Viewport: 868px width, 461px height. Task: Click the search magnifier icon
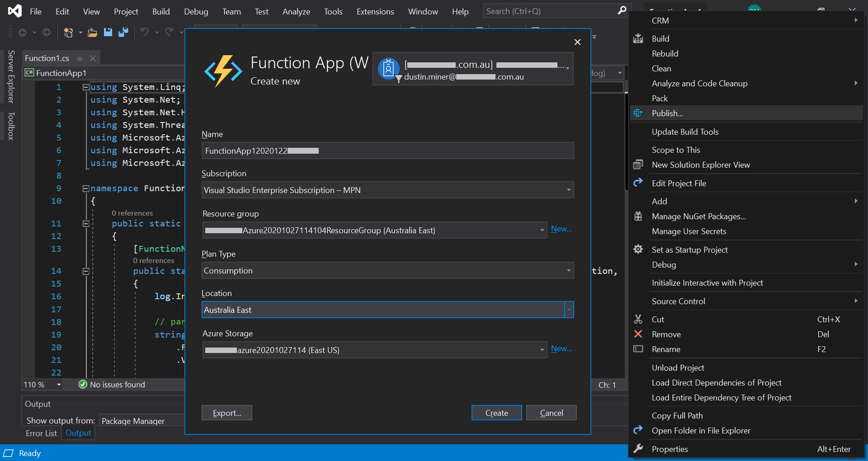(x=622, y=11)
